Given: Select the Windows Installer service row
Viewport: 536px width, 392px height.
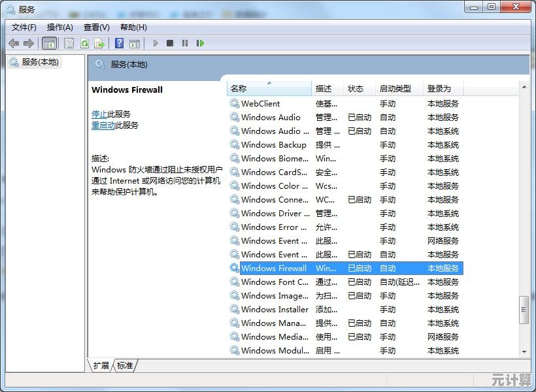Looking at the screenshot, I should 346,309.
